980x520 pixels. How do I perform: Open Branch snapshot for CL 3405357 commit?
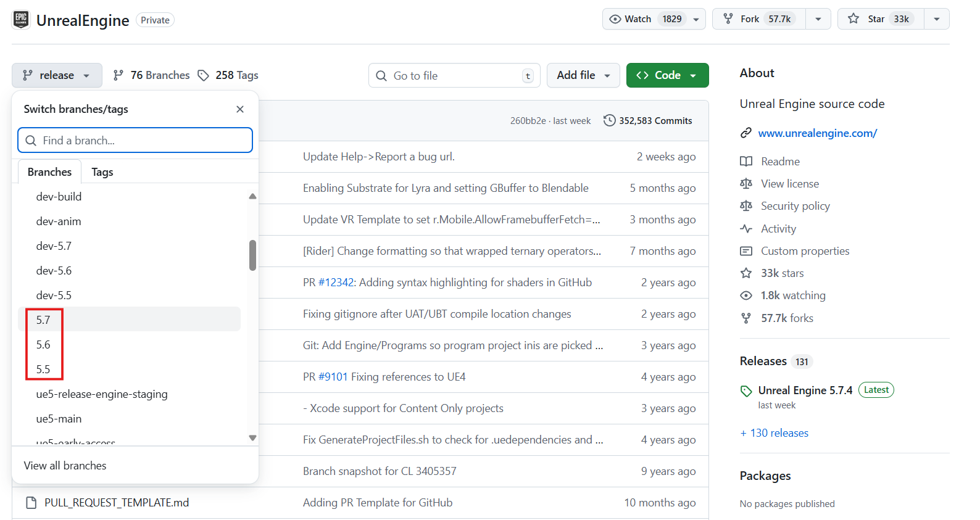click(x=380, y=471)
